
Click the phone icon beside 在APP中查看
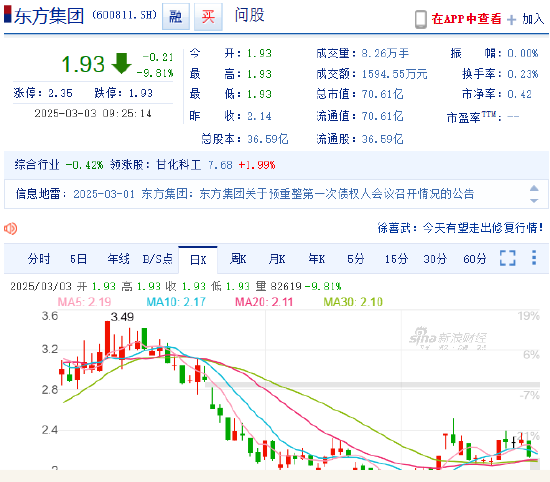point(421,19)
